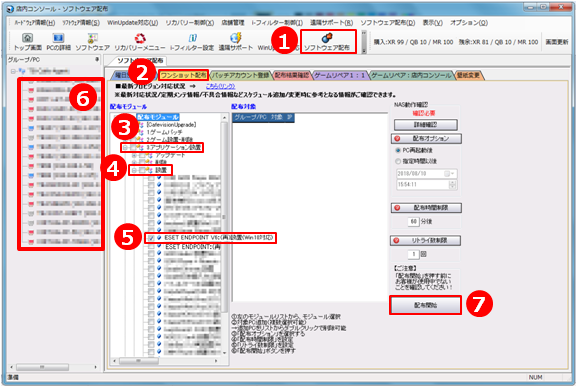Select the 配布モジュール root tree node
Viewport: 577px width, 387px height.
158,117
